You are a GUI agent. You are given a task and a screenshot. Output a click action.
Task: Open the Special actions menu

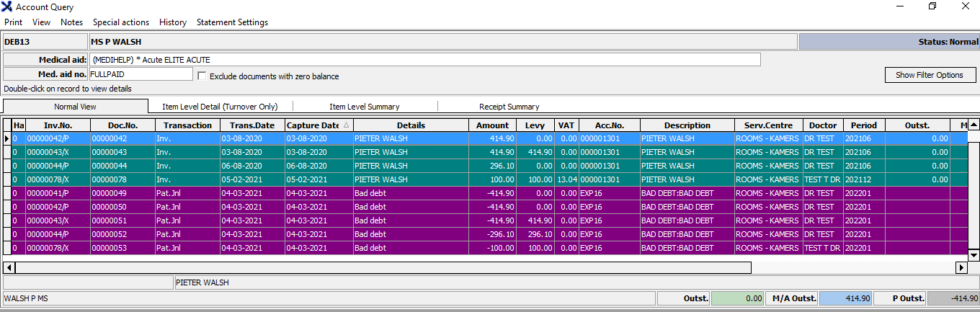[x=121, y=22]
